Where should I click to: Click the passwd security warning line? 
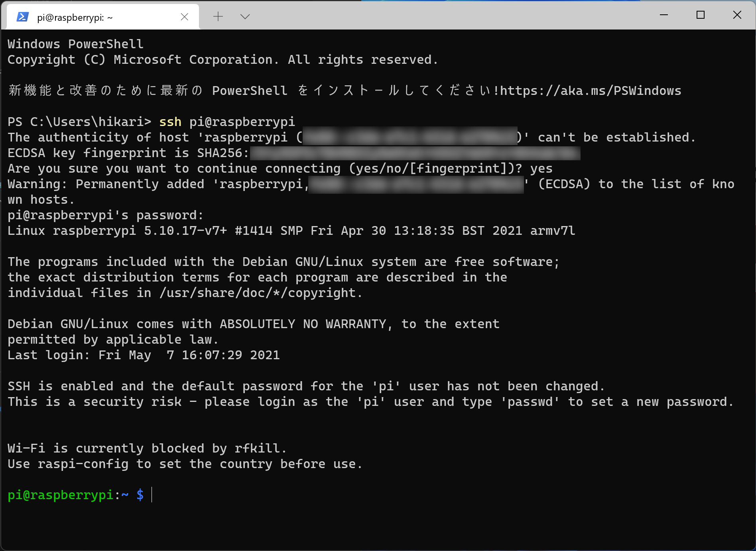[x=370, y=401]
